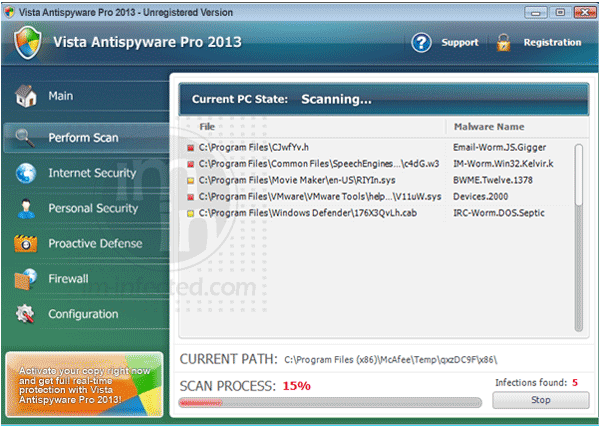Select Perform Scan in sidebar
This screenshot has height=429, width=600.
86,138
